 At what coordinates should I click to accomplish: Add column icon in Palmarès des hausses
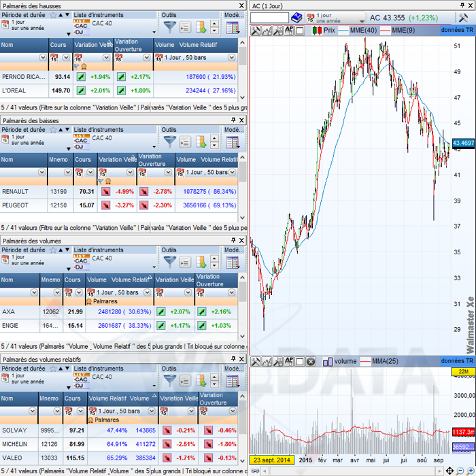click(x=201, y=27)
